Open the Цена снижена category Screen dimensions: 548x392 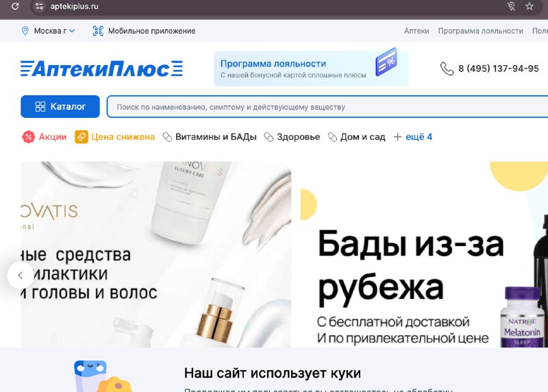click(x=123, y=137)
